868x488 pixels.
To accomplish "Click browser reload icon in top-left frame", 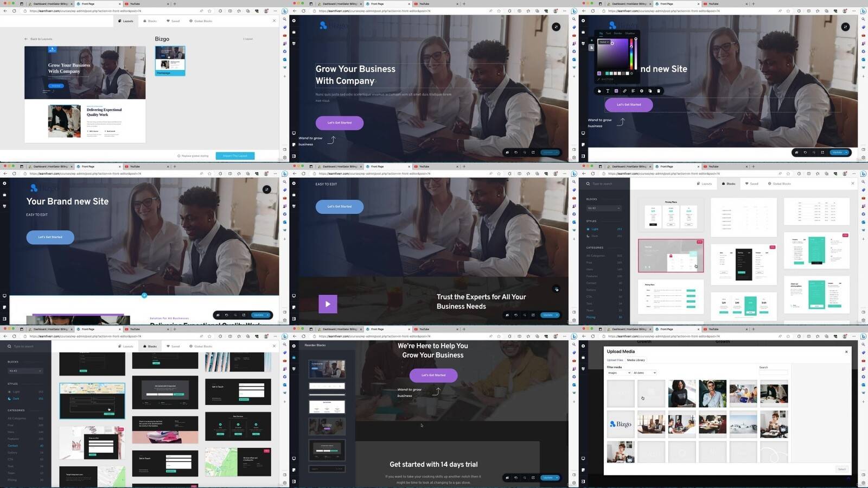I will (14, 11).
